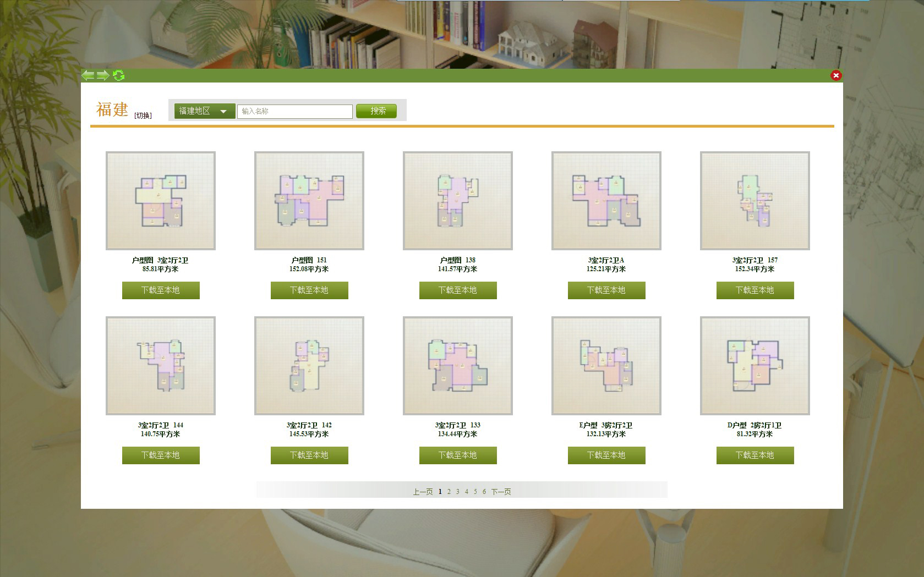The height and width of the screenshot is (577, 924).
Task: Download the 户型图 138 plan to local
Action: [458, 290]
